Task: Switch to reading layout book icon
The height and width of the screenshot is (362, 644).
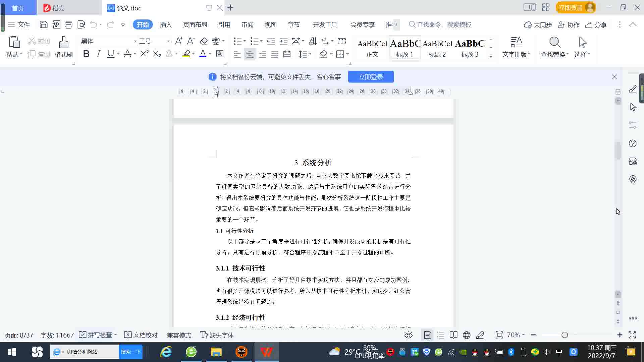Action: point(453,335)
